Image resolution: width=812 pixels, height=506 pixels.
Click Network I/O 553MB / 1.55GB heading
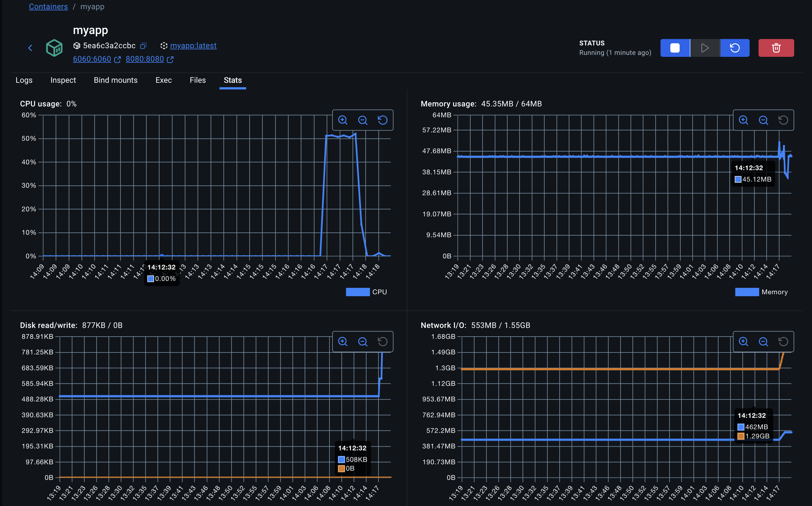click(x=475, y=325)
